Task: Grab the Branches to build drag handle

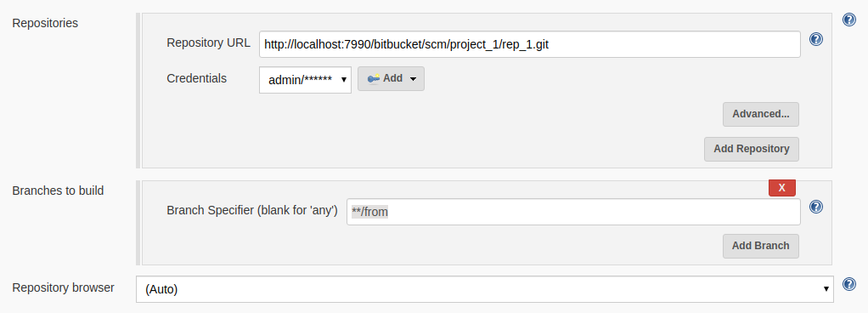Action: point(138,223)
